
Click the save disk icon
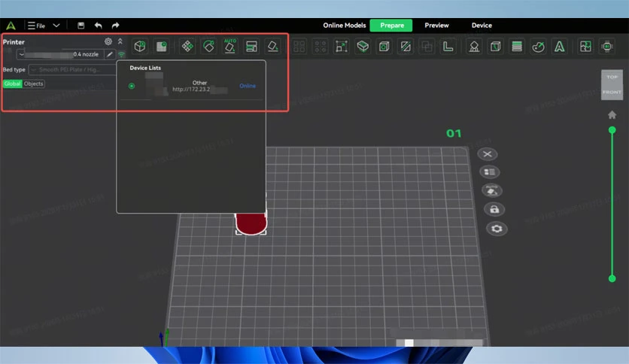pos(81,26)
